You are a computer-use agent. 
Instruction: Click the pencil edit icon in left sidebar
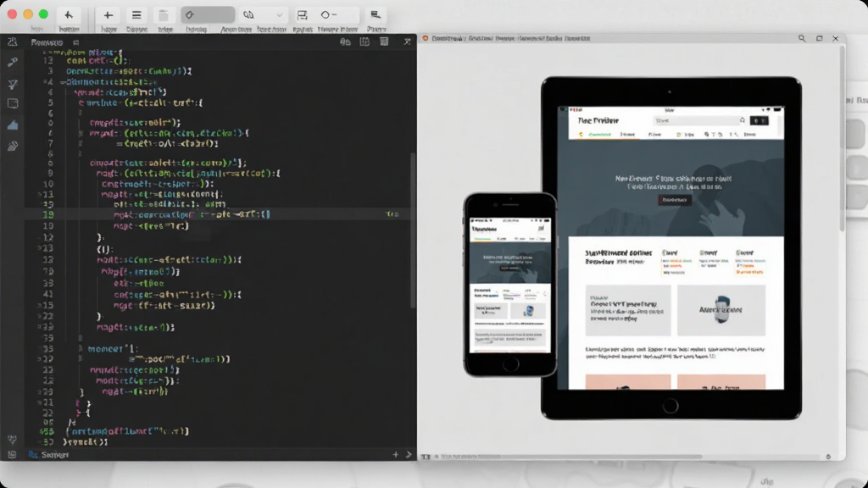pos(12,146)
